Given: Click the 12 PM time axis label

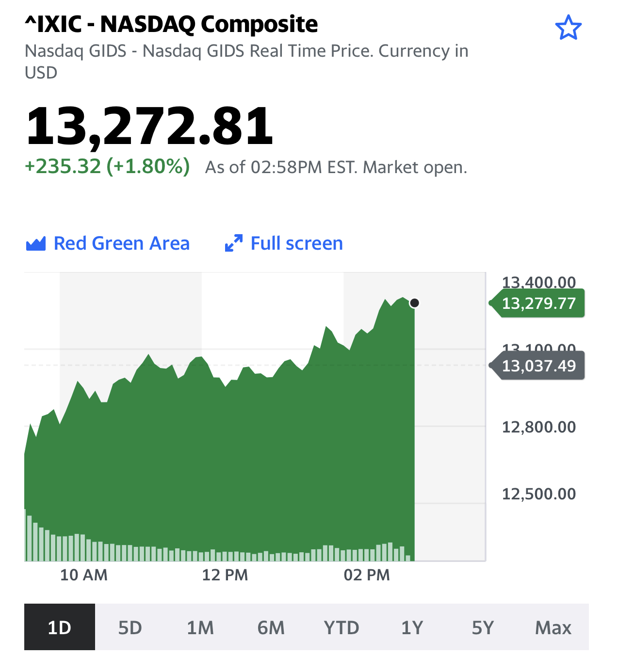Looking at the screenshot, I should [x=225, y=575].
